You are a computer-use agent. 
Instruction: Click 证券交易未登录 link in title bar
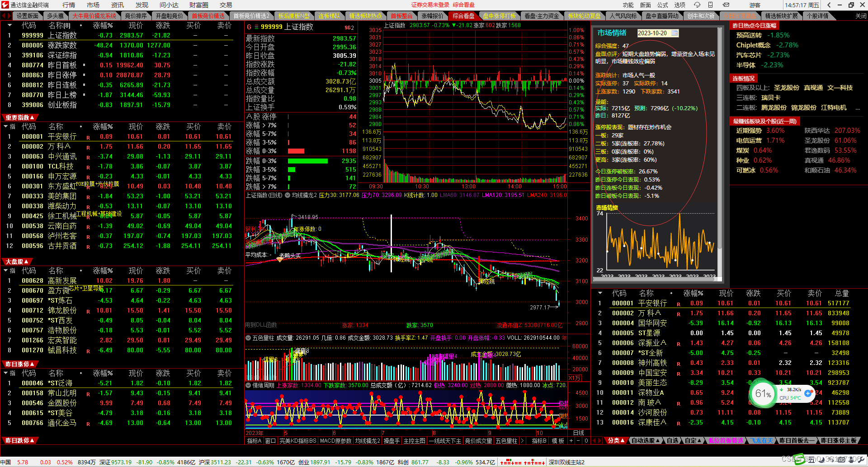coord(430,5)
